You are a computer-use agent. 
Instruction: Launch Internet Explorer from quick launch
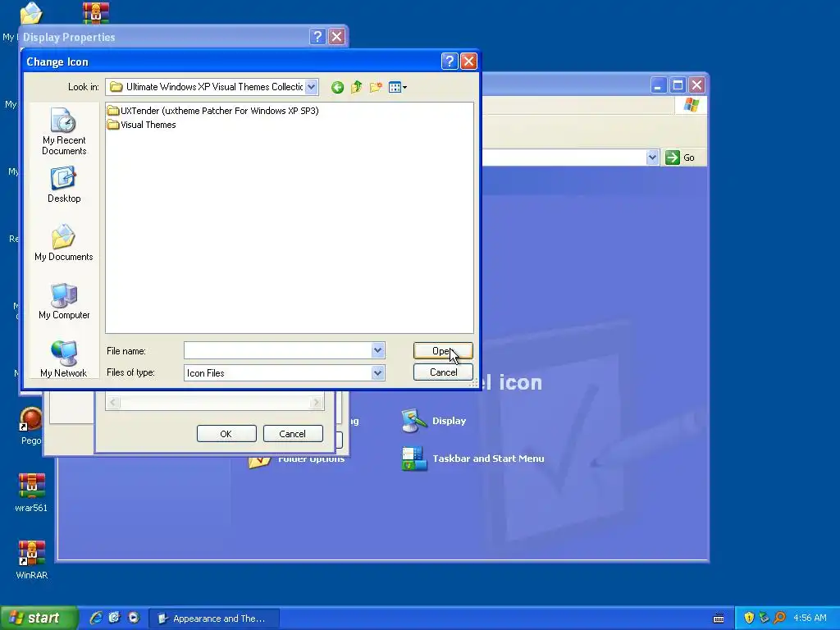coord(96,618)
